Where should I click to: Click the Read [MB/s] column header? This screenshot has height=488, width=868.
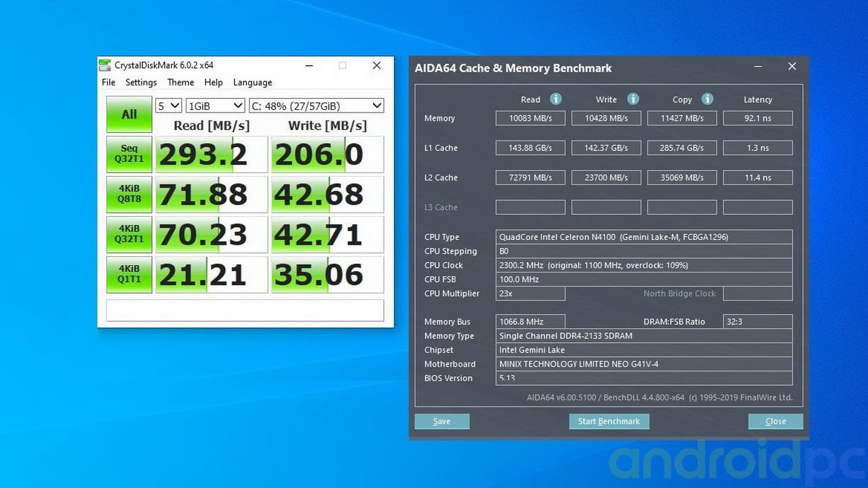[x=212, y=125]
